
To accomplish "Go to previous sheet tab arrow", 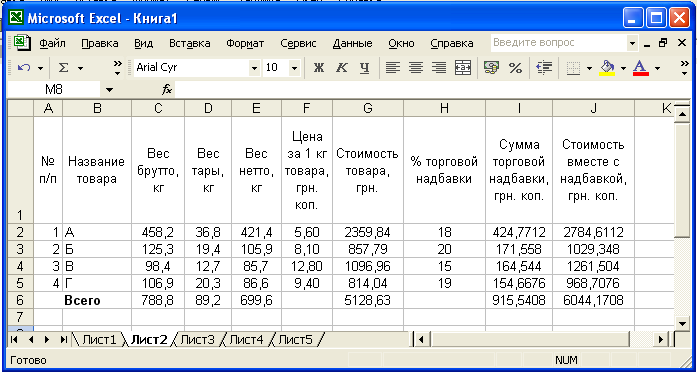I will coord(31,340).
